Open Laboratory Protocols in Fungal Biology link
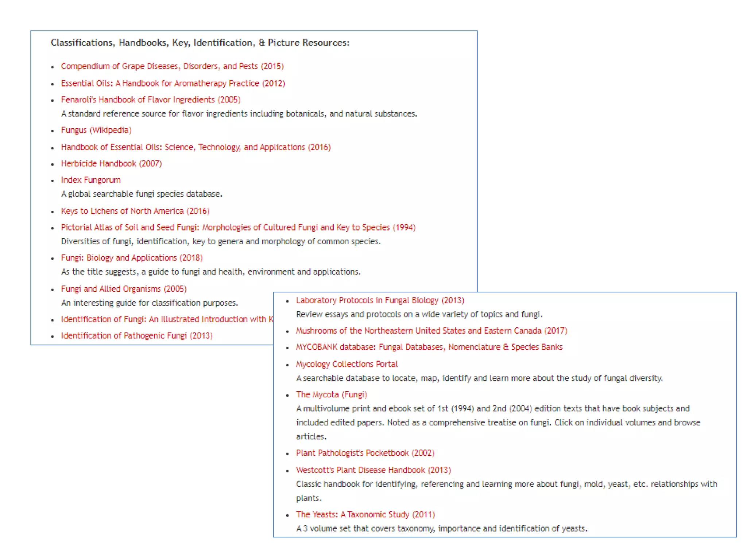 point(380,300)
